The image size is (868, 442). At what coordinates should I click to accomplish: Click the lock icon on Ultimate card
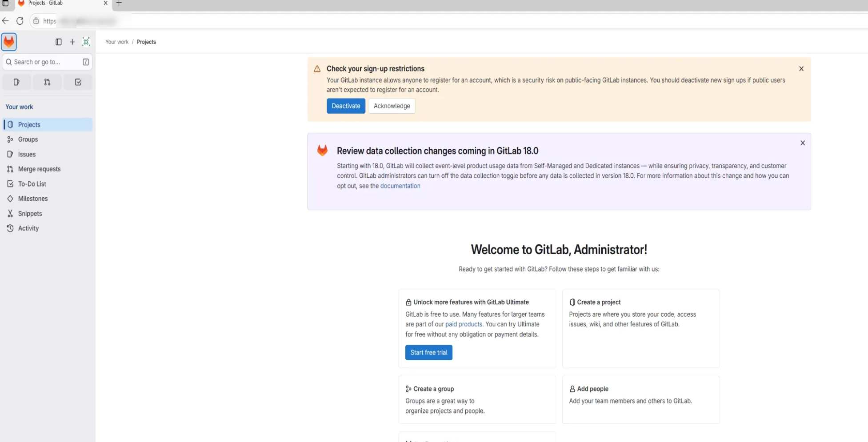[x=408, y=303]
